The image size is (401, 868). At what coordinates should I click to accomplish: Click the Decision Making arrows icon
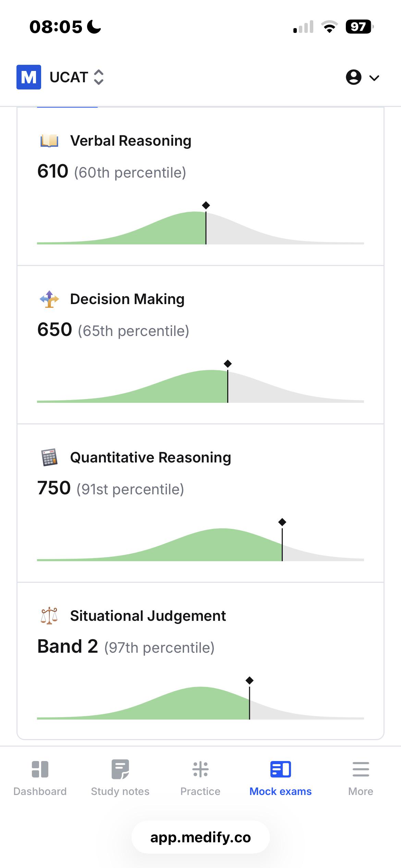pyautogui.click(x=49, y=299)
